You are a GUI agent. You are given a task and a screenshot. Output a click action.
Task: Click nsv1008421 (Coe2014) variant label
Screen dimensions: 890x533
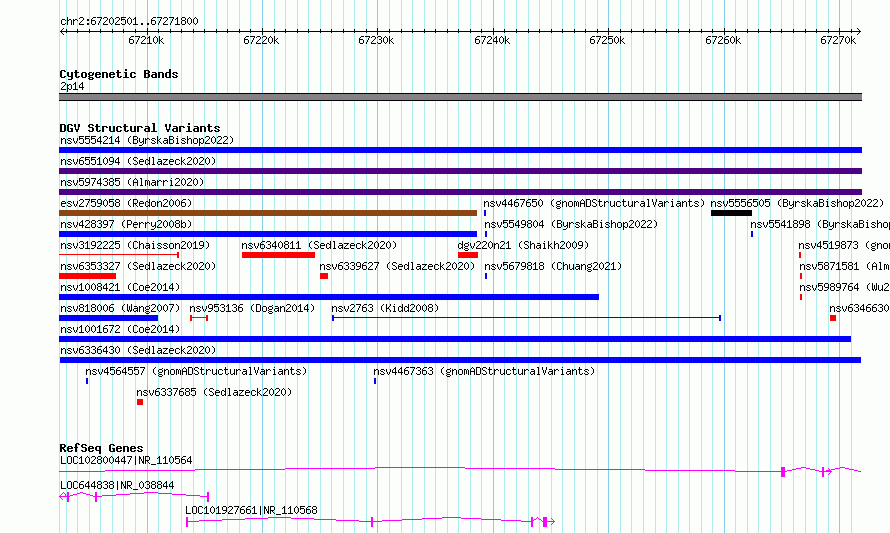(120, 287)
